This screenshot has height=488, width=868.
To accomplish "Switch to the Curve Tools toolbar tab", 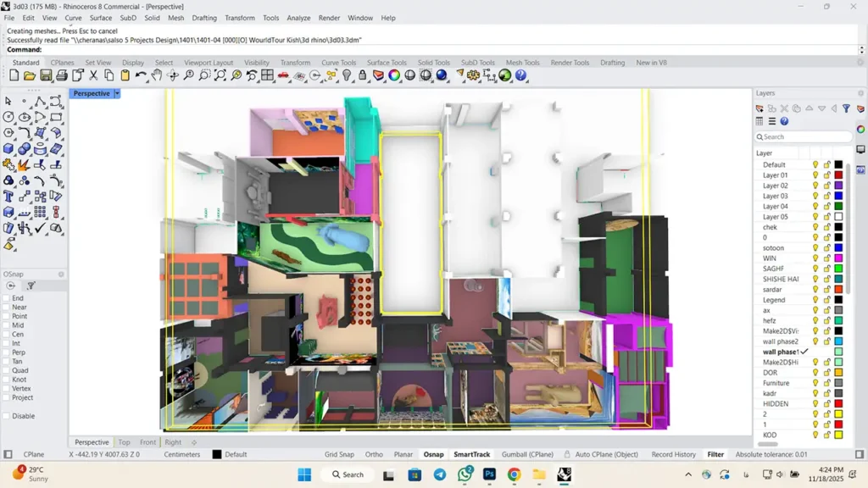I will (x=338, y=63).
